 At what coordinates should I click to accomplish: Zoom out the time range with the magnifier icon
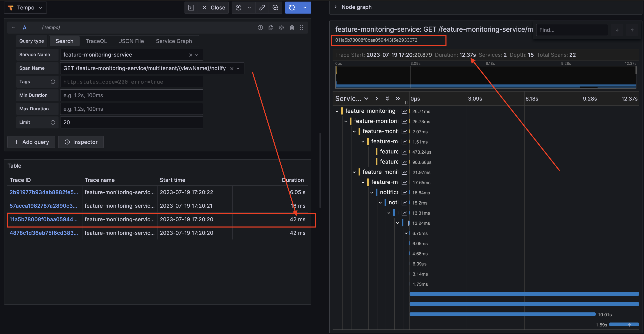point(275,8)
